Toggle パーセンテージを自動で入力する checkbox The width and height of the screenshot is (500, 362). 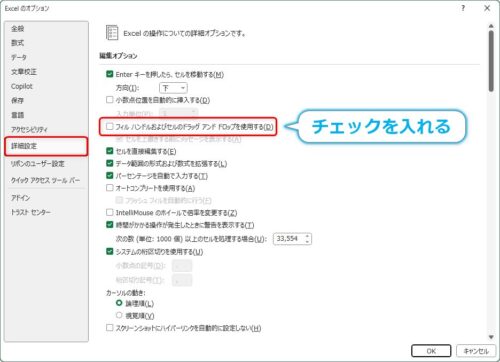[x=109, y=176]
